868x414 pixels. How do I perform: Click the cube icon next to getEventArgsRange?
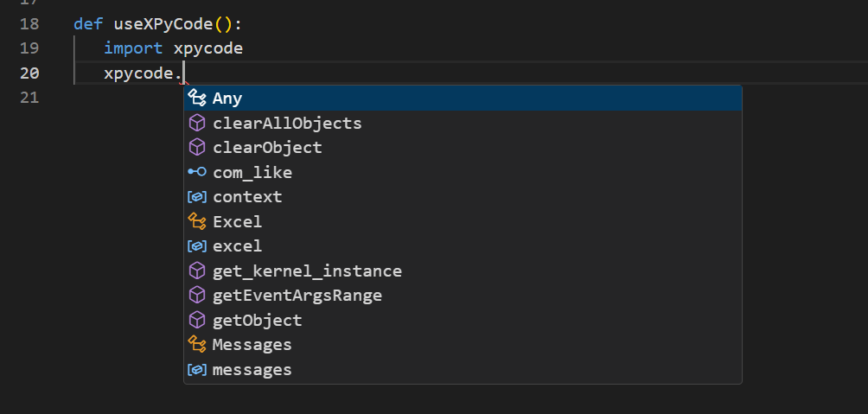(197, 296)
